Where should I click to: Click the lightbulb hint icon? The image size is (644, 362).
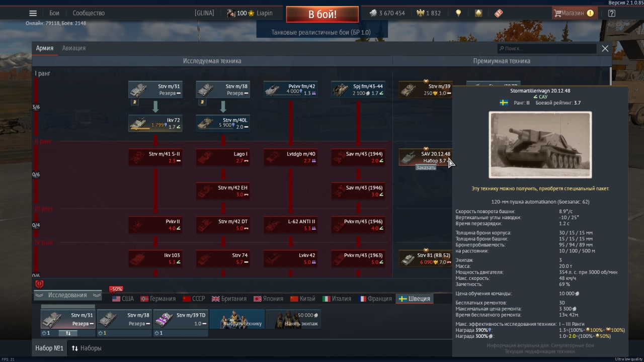click(458, 13)
